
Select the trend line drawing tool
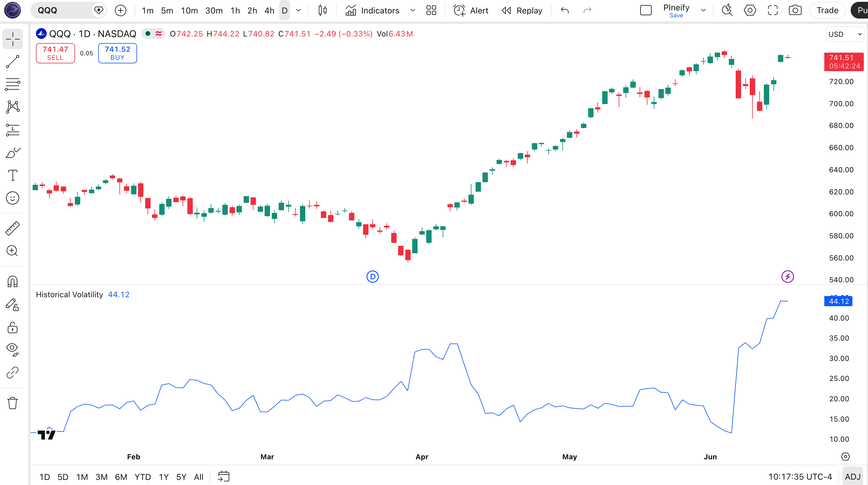13,62
